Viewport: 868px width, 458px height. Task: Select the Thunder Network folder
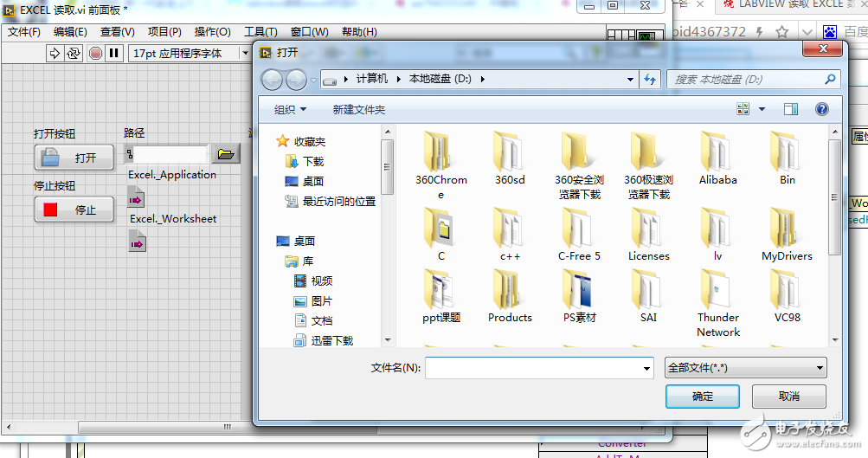coord(718,303)
